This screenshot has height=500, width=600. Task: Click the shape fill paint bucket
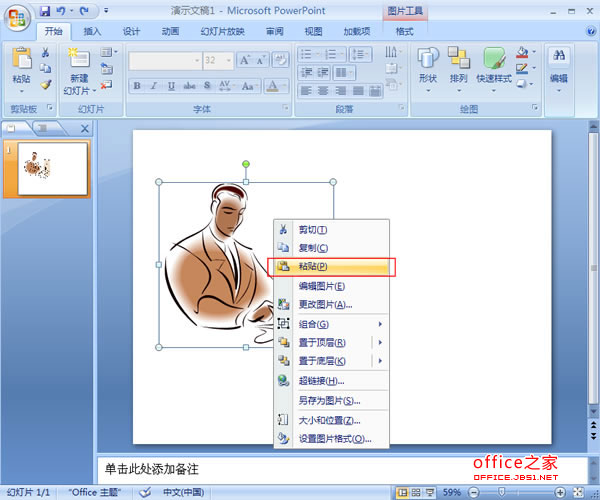[522, 52]
